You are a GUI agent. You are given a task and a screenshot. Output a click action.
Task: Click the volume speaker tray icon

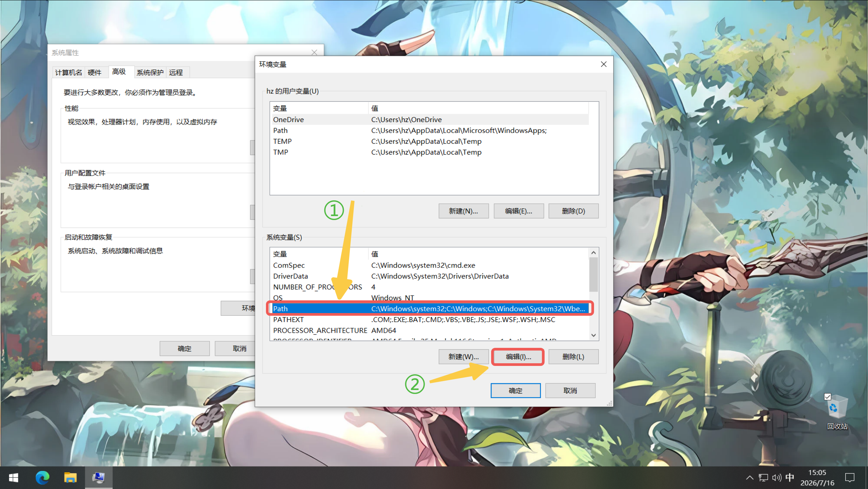(x=776, y=478)
